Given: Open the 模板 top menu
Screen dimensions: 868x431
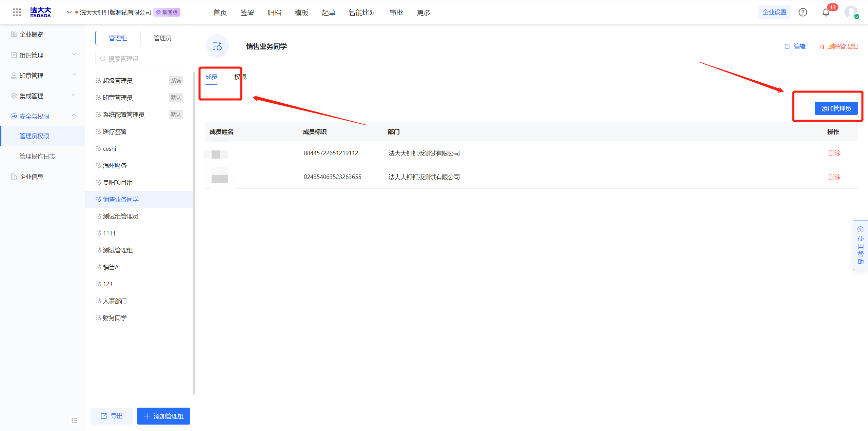Looking at the screenshot, I should [301, 13].
